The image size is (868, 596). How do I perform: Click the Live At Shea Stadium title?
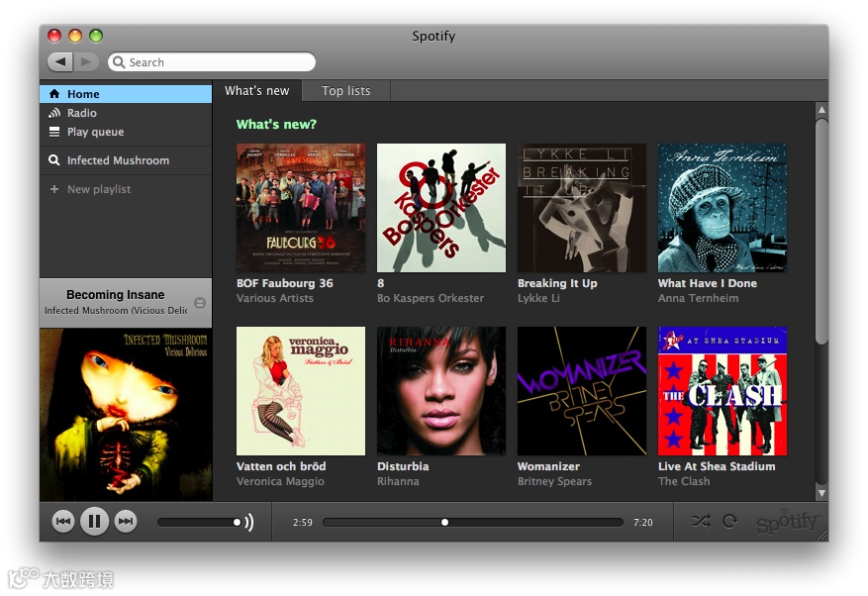pyautogui.click(x=717, y=466)
